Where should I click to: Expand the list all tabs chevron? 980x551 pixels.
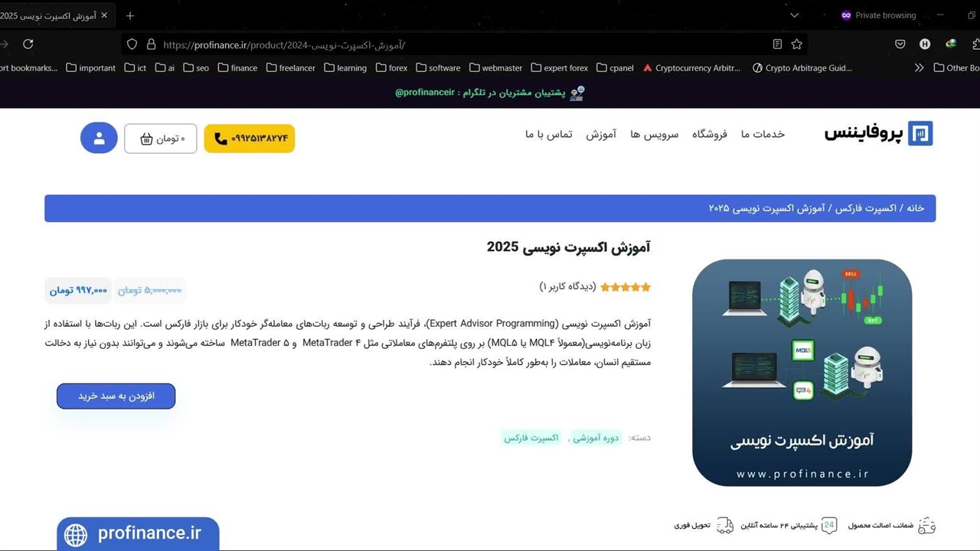coord(794,15)
